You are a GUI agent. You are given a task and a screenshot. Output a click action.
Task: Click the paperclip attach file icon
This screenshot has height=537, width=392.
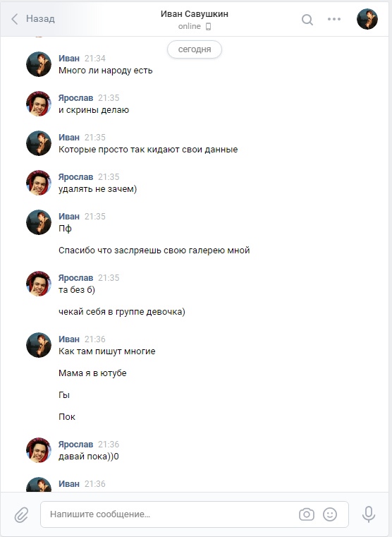(x=21, y=514)
